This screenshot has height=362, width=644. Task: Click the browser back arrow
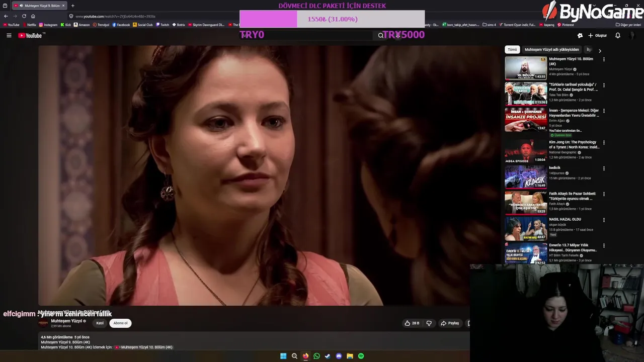tap(6, 16)
